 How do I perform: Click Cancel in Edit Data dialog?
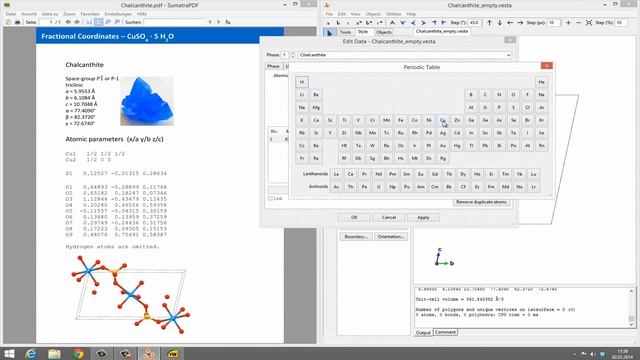tap(389, 218)
